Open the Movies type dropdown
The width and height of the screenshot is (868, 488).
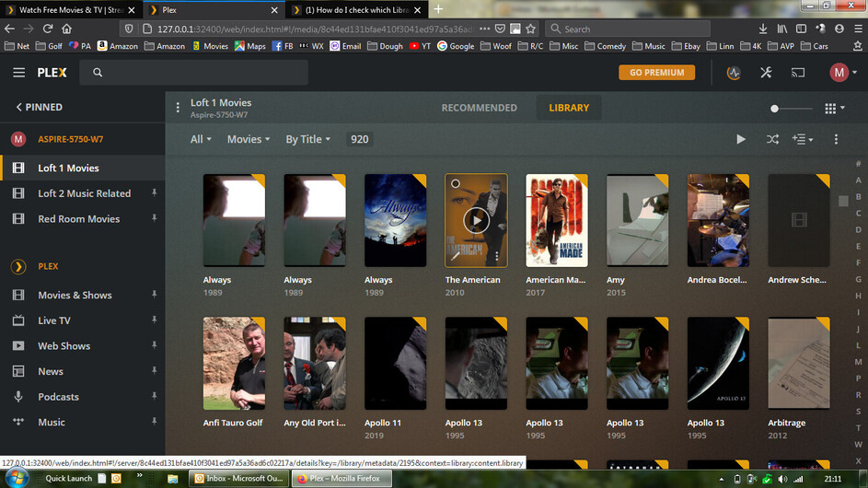(248, 140)
